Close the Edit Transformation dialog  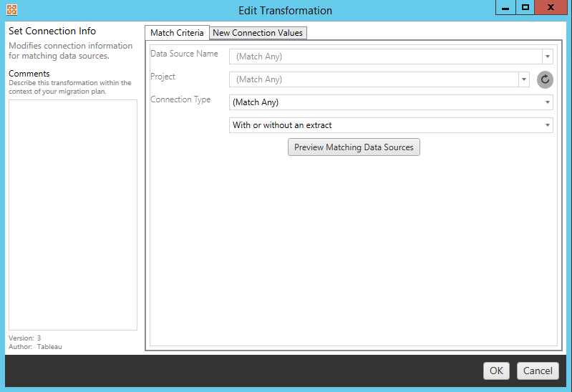coord(551,9)
